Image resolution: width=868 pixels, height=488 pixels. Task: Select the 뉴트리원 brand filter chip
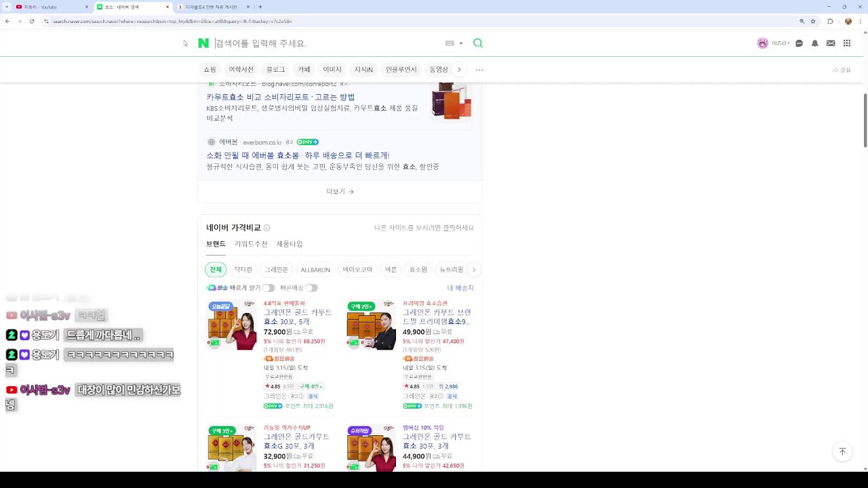click(452, 270)
